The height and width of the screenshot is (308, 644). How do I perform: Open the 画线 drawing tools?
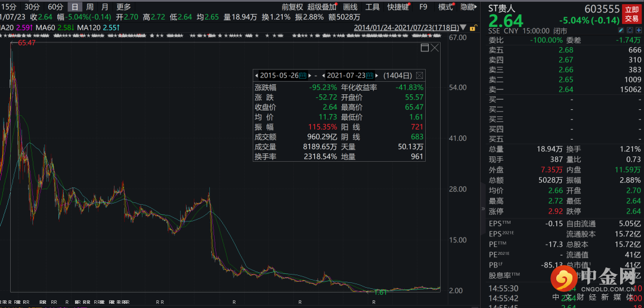coord(351,7)
